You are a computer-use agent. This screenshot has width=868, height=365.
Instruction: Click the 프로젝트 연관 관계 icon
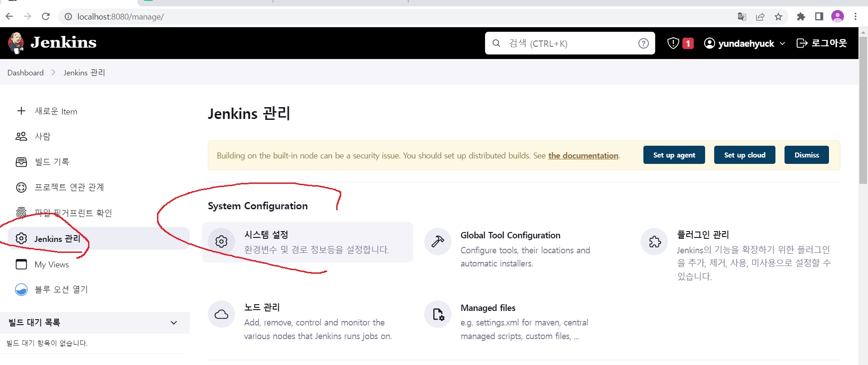[x=21, y=187]
